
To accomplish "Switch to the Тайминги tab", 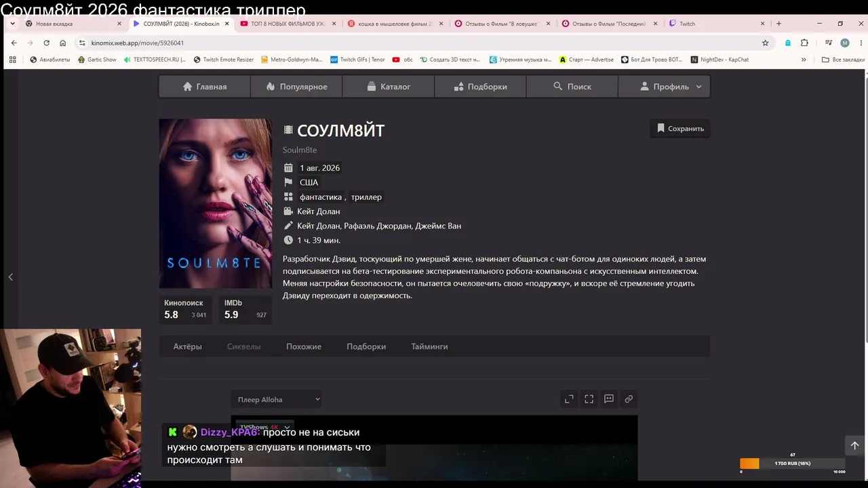I will (x=429, y=346).
